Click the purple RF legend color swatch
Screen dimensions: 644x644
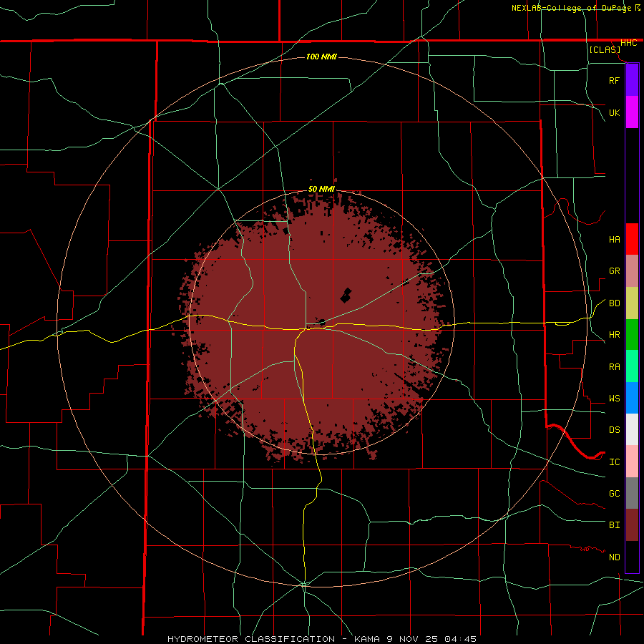click(x=632, y=80)
